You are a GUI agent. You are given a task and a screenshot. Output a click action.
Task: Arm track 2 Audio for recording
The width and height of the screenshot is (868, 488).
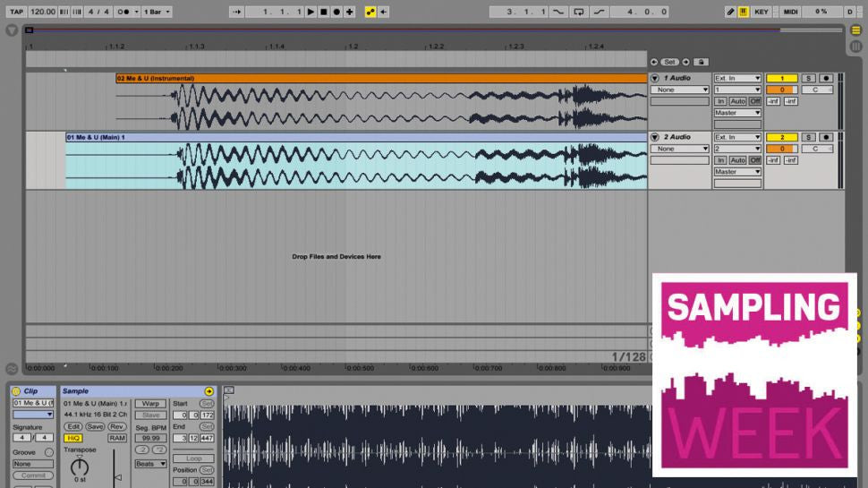pos(826,137)
